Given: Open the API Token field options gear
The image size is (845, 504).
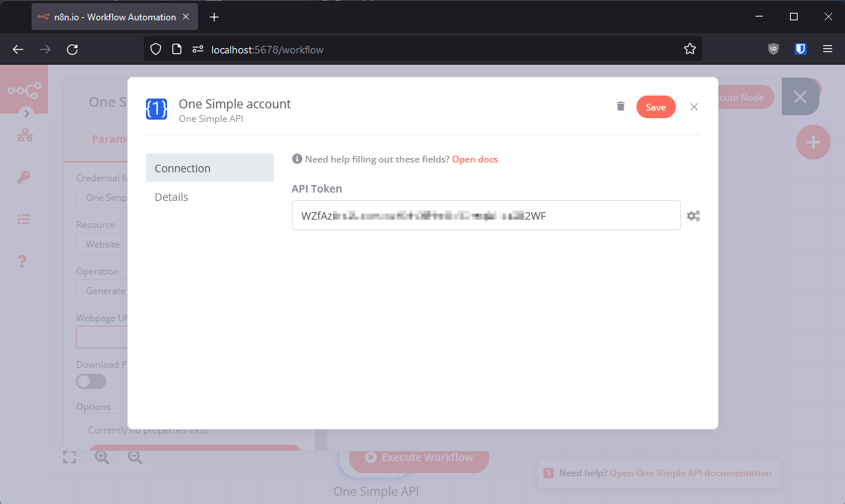Looking at the screenshot, I should pos(693,216).
